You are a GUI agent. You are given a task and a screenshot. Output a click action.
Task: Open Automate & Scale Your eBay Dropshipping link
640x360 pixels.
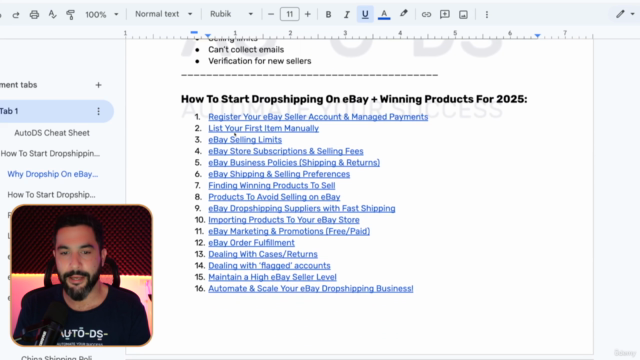(311, 288)
